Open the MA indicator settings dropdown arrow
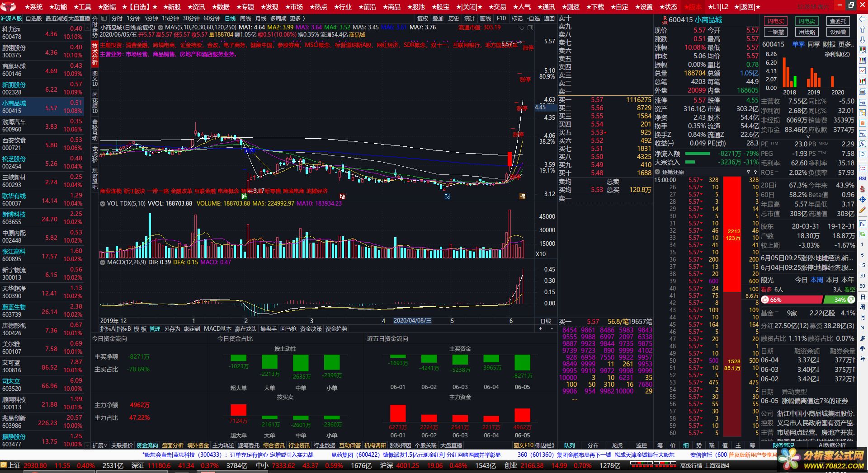Viewport: 868px width, 473px height. pyautogui.click(x=160, y=28)
